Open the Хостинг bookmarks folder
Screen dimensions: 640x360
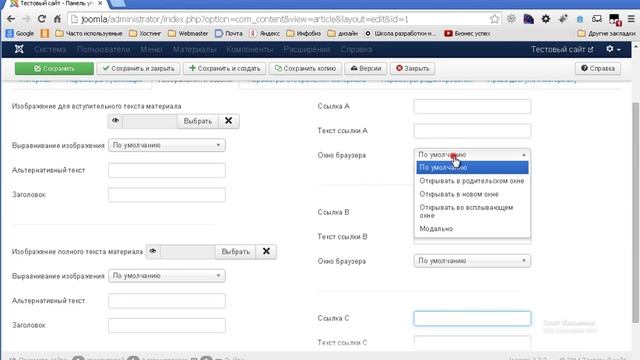tap(145, 33)
